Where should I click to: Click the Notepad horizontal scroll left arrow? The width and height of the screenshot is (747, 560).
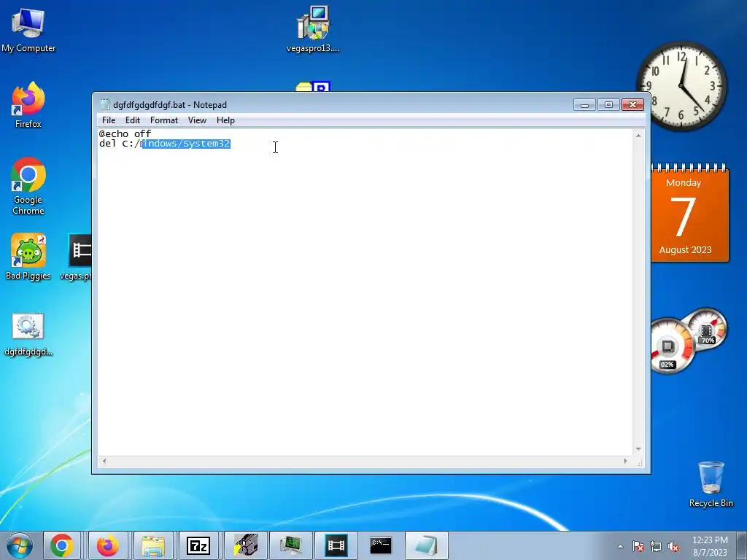[x=104, y=461]
